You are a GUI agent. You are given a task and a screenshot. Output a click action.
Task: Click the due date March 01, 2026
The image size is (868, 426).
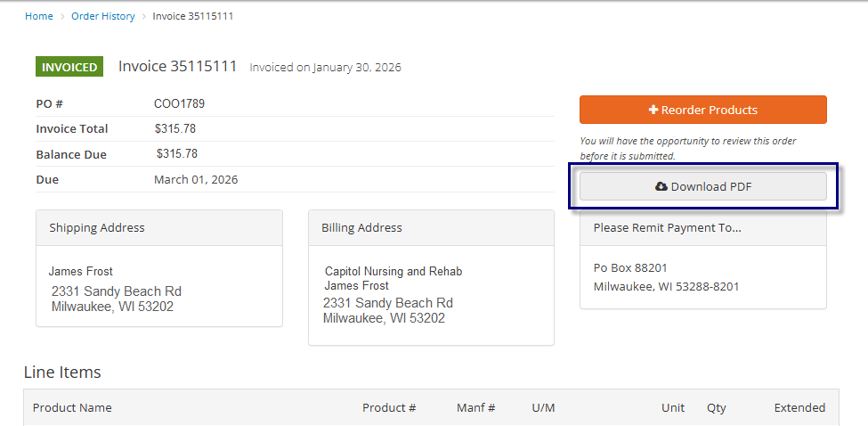pyautogui.click(x=196, y=179)
